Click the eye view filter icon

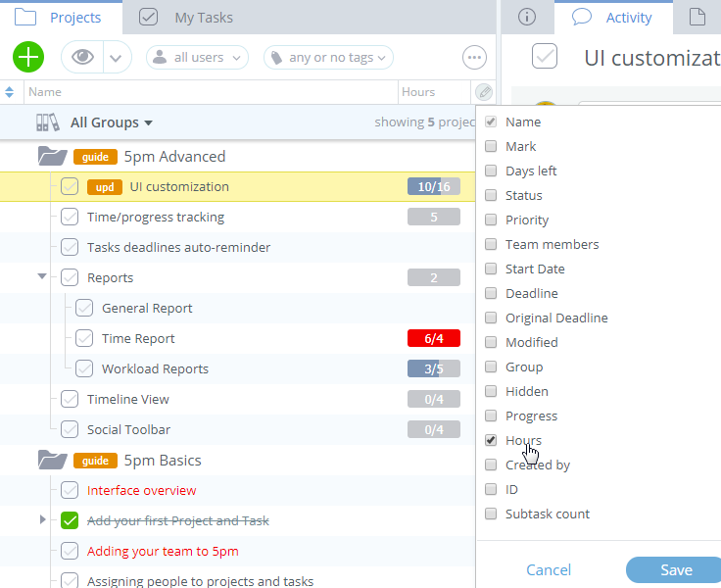83,57
